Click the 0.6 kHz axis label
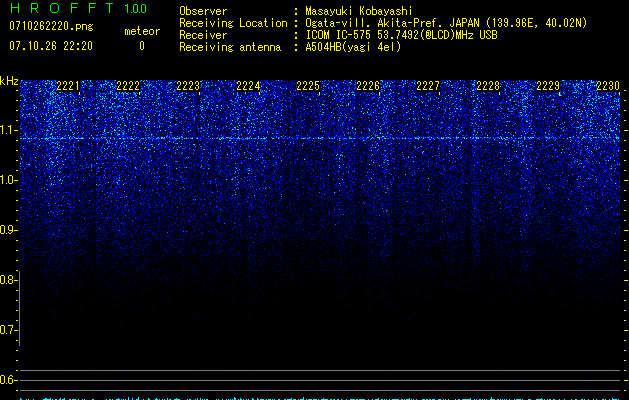Screen dimensions: 629x400 click(x=8, y=380)
